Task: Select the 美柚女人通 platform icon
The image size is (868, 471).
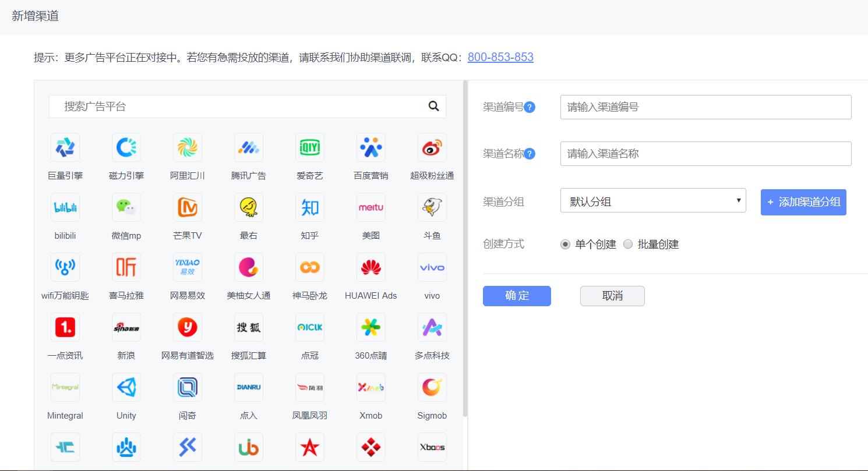Action: pos(249,267)
